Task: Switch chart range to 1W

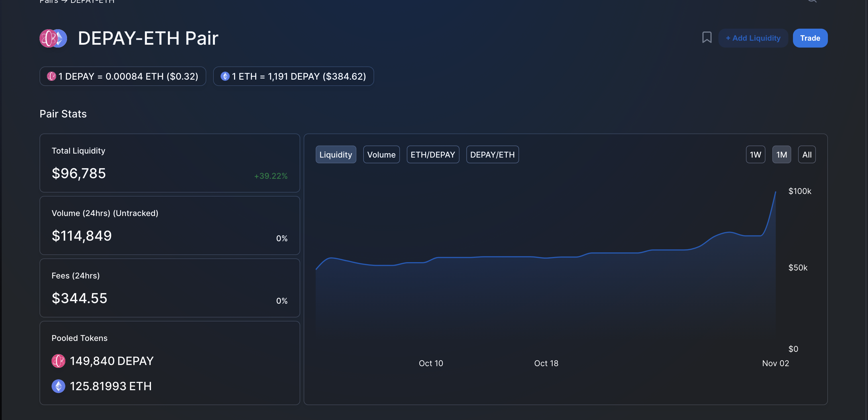Action: tap(755, 154)
